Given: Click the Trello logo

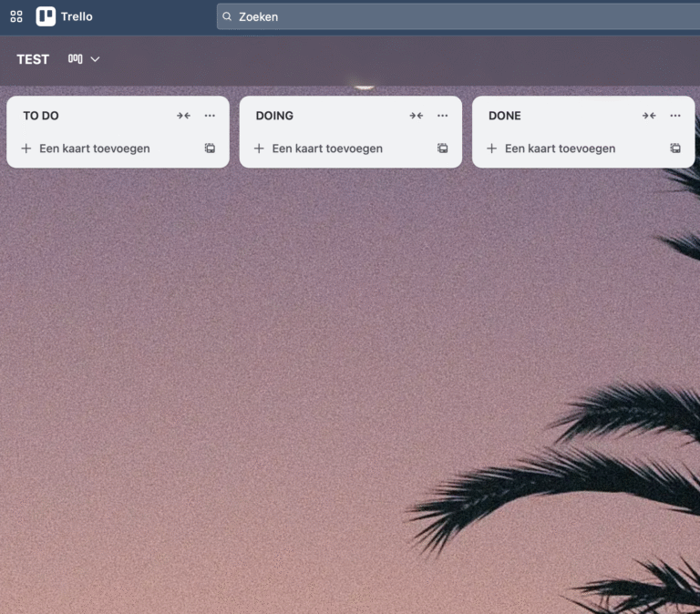Looking at the screenshot, I should coord(64,16).
